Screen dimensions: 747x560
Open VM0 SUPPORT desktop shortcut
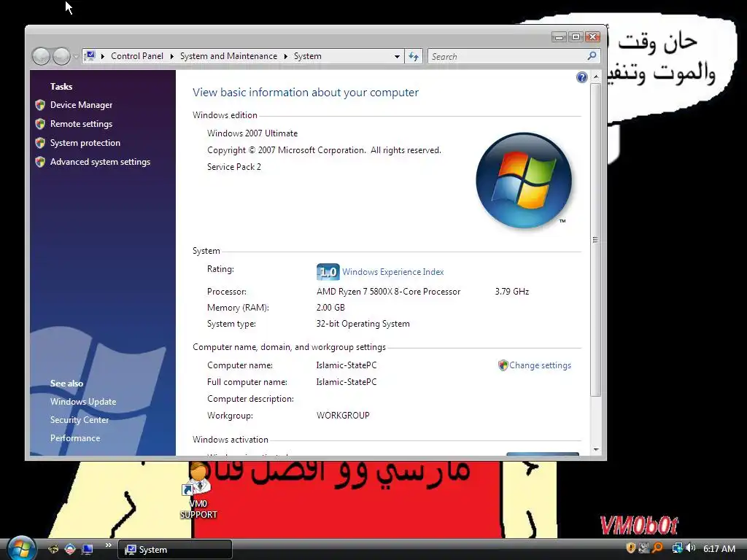click(x=198, y=492)
